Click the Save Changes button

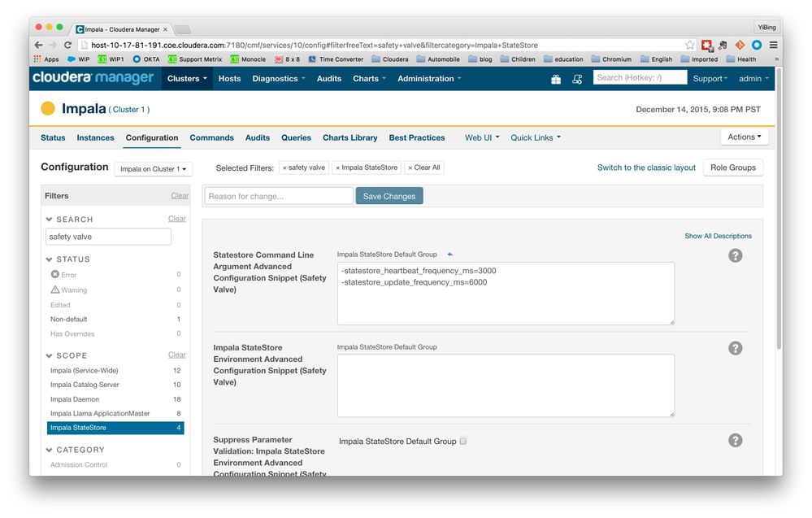pos(389,196)
